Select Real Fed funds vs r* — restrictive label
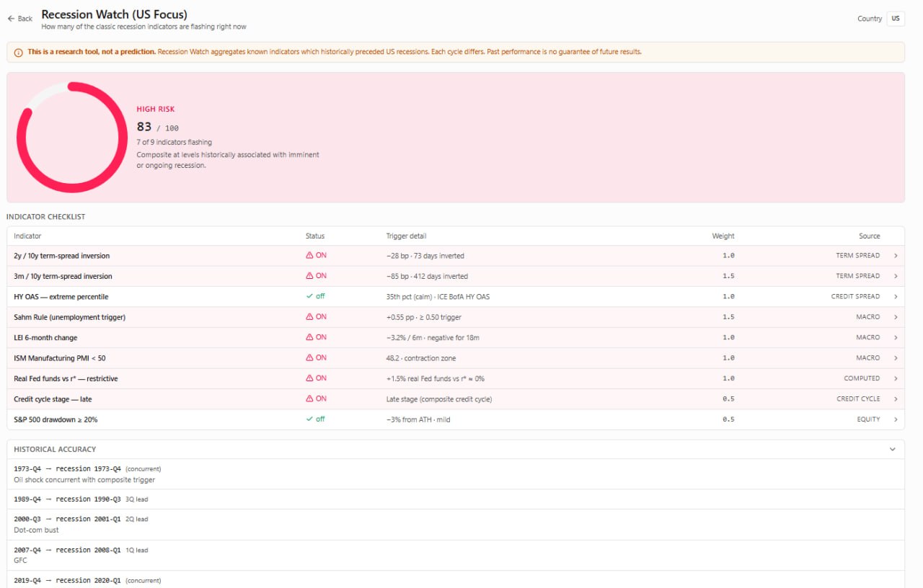Viewport: 923px width, 588px height. pos(66,378)
